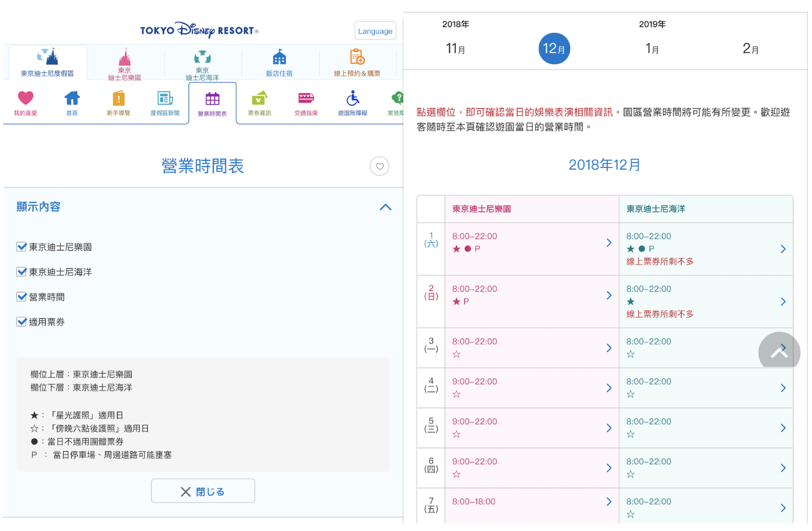812x531 pixels.
Task: Click the Language button
Action: tap(375, 31)
